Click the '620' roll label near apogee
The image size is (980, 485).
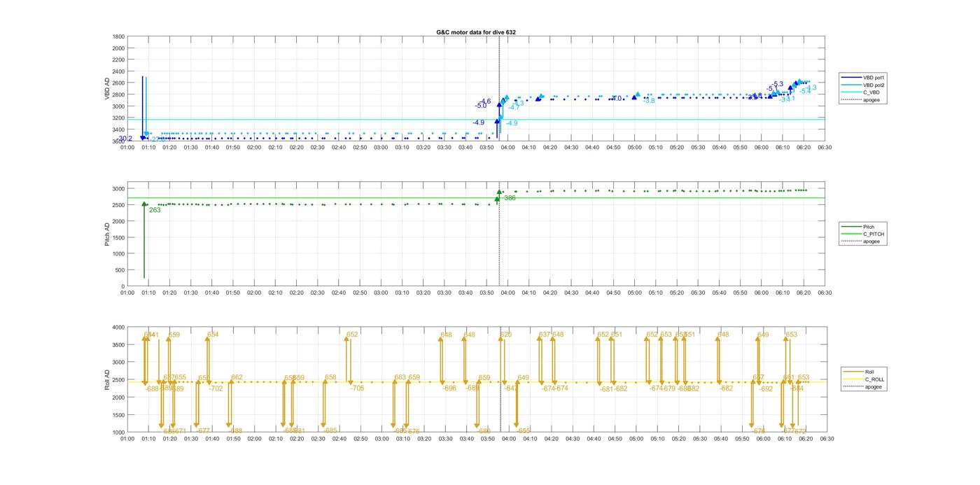pos(505,335)
